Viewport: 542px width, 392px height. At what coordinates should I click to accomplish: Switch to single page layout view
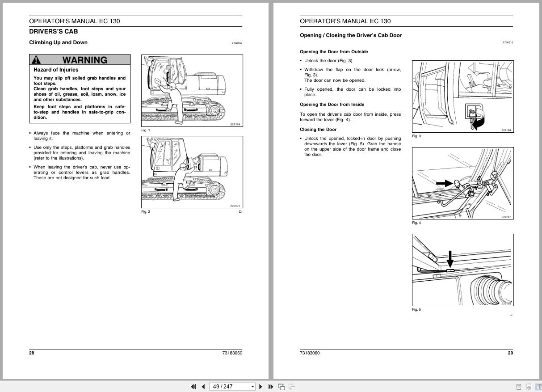pos(519,387)
